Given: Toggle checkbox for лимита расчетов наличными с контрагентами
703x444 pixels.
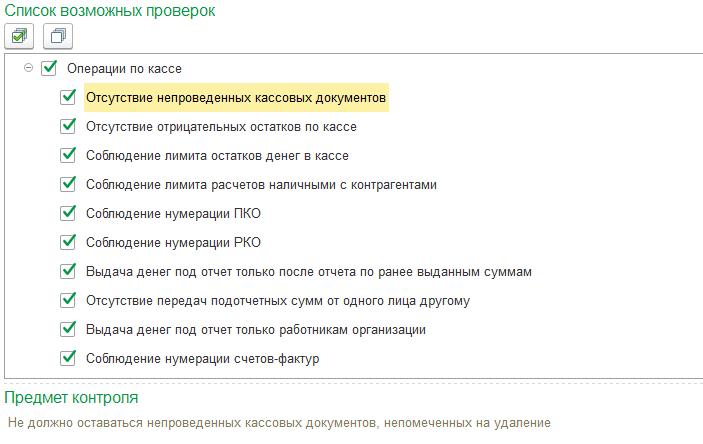Looking at the screenshot, I should click(68, 185).
